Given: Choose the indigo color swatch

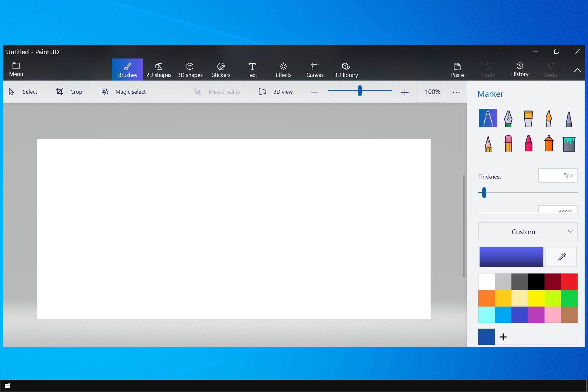Looking at the screenshot, I should pyautogui.click(x=520, y=315).
